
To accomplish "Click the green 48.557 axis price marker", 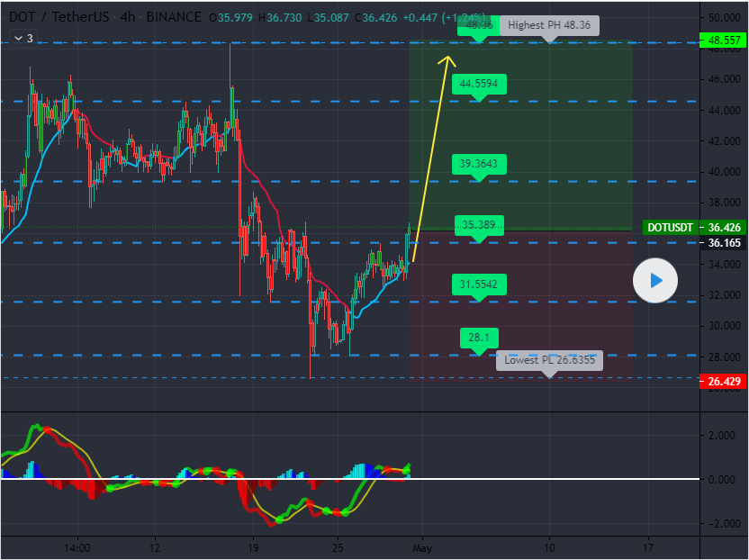I will (724, 41).
